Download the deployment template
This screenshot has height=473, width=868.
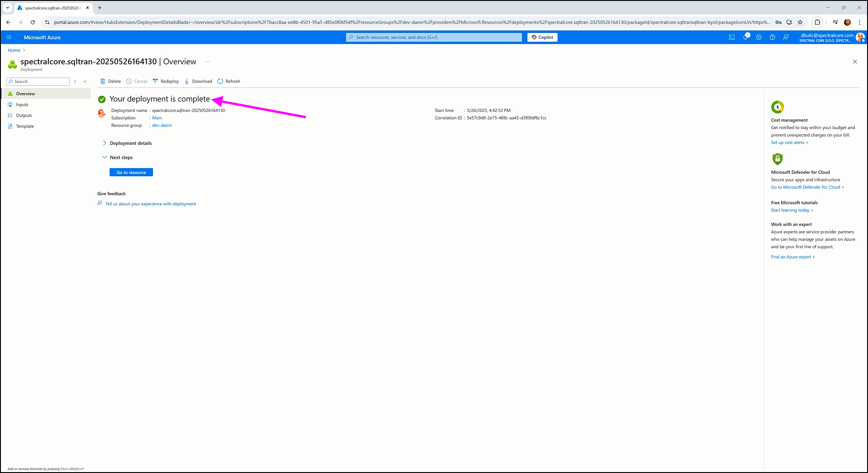pyautogui.click(x=198, y=81)
